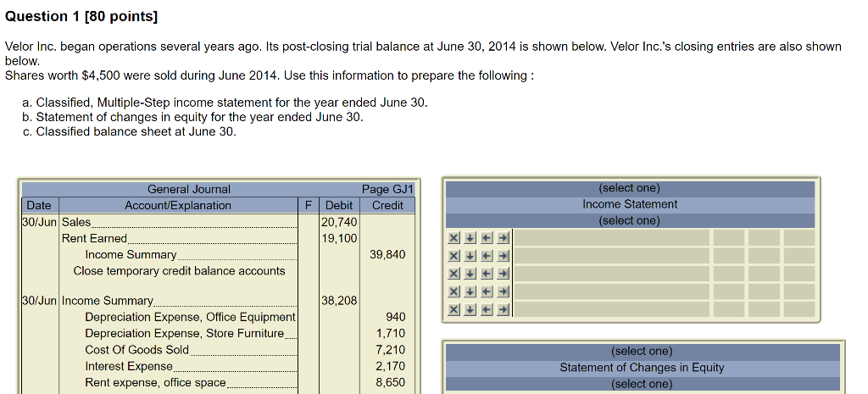Insert a row below the fifth Income Statement row
The width and height of the screenshot is (868, 394).
470,309
